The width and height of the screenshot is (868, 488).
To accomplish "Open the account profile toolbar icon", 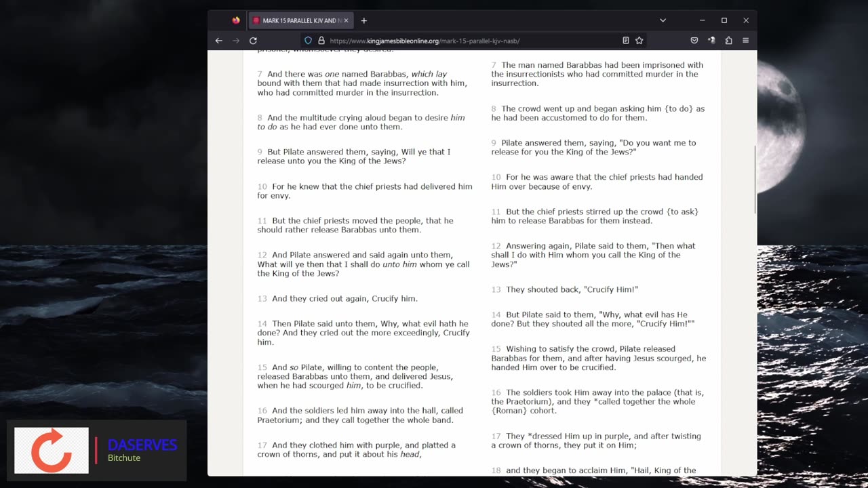I will tap(711, 41).
